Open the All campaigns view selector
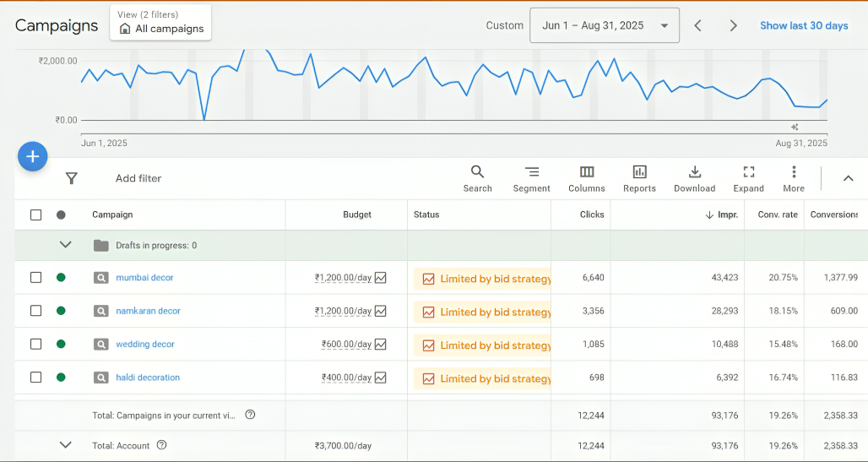The image size is (868, 462). (x=160, y=23)
